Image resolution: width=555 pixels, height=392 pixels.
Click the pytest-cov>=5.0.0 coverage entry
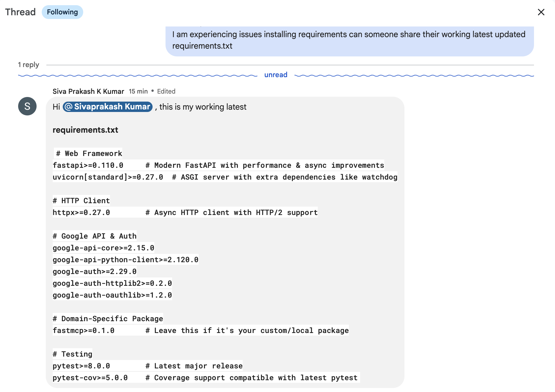click(x=90, y=377)
